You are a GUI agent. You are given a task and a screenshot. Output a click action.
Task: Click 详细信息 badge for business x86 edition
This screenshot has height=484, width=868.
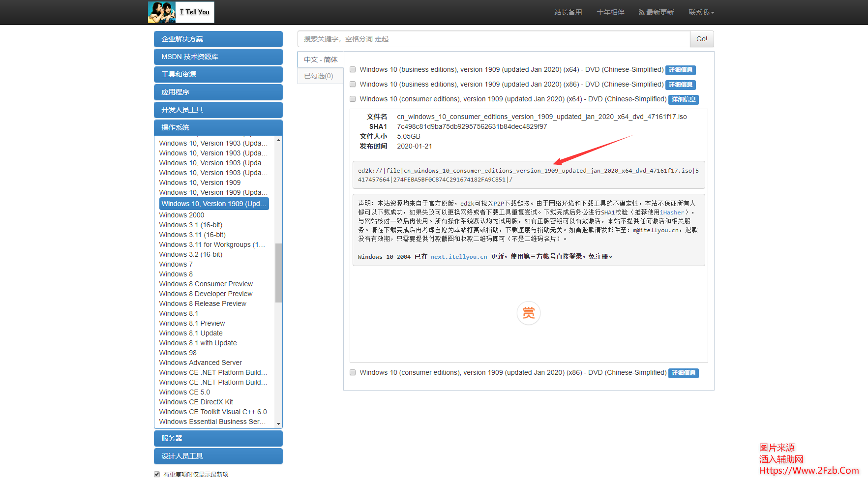click(680, 85)
